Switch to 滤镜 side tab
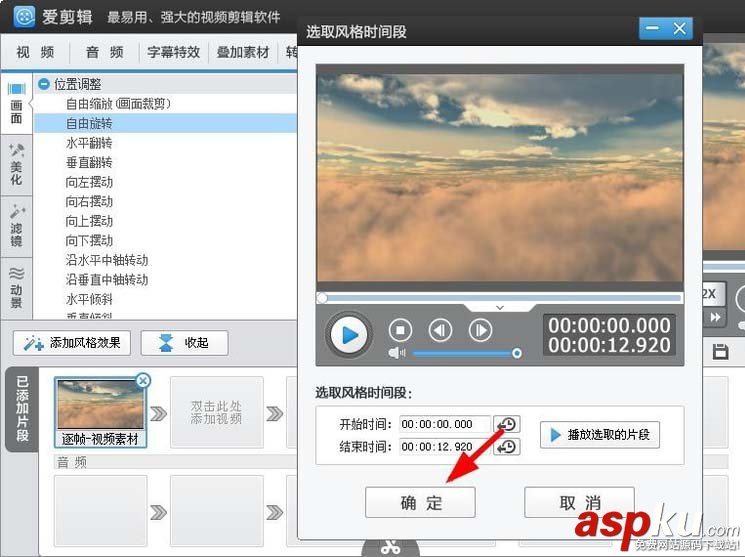 [16, 226]
